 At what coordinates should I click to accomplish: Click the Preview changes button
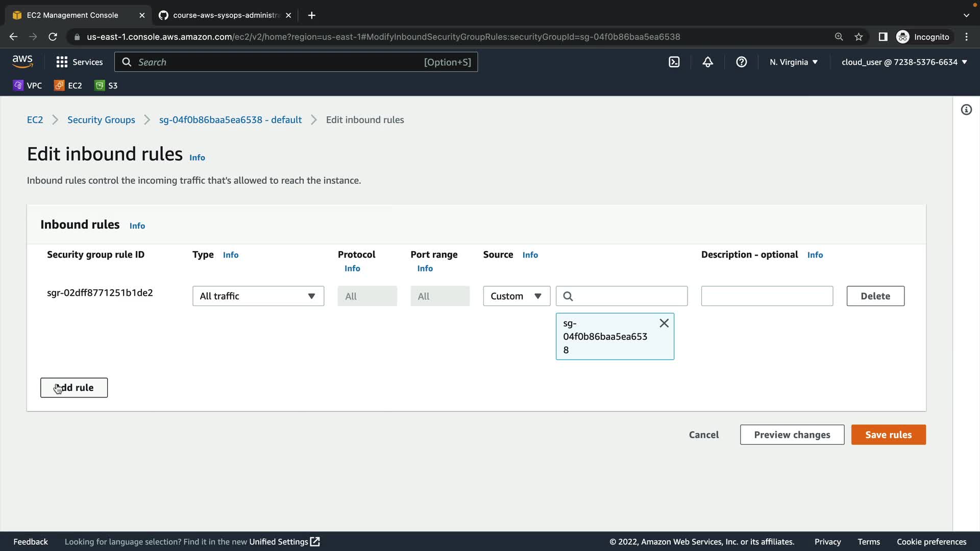click(792, 435)
